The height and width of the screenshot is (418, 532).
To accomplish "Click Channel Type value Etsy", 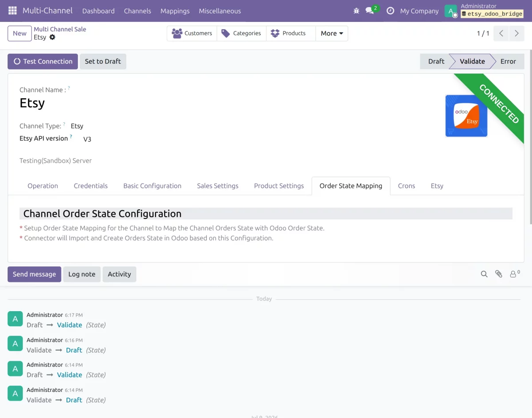I will tap(77, 126).
